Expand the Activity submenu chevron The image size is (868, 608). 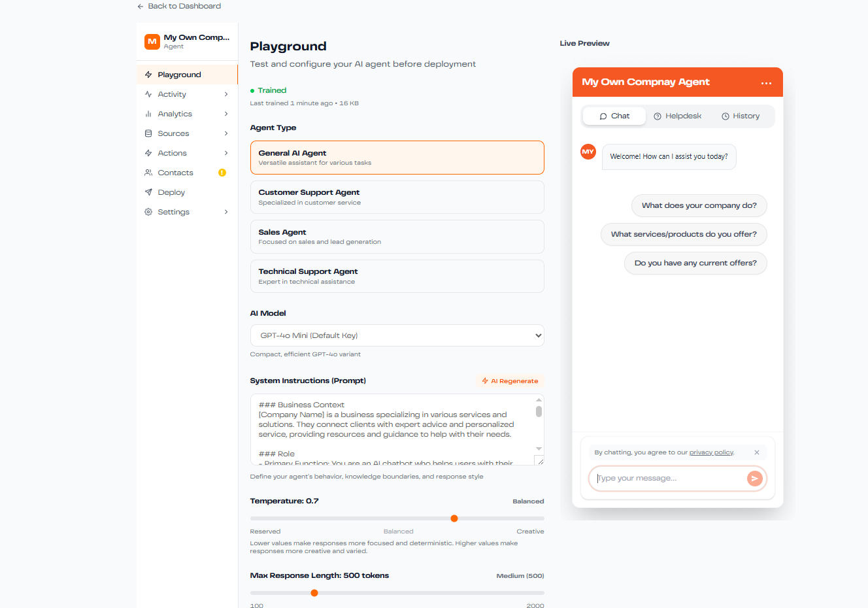226,94
